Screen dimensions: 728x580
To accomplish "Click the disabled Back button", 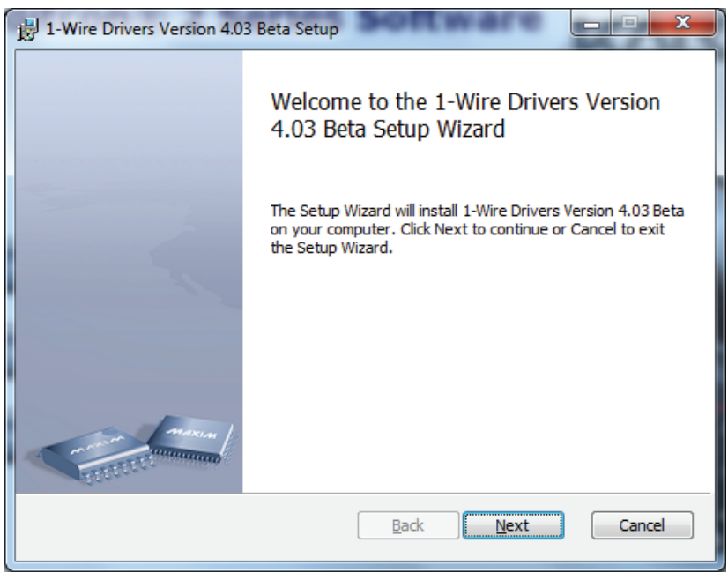I will pyautogui.click(x=406, y=525).
